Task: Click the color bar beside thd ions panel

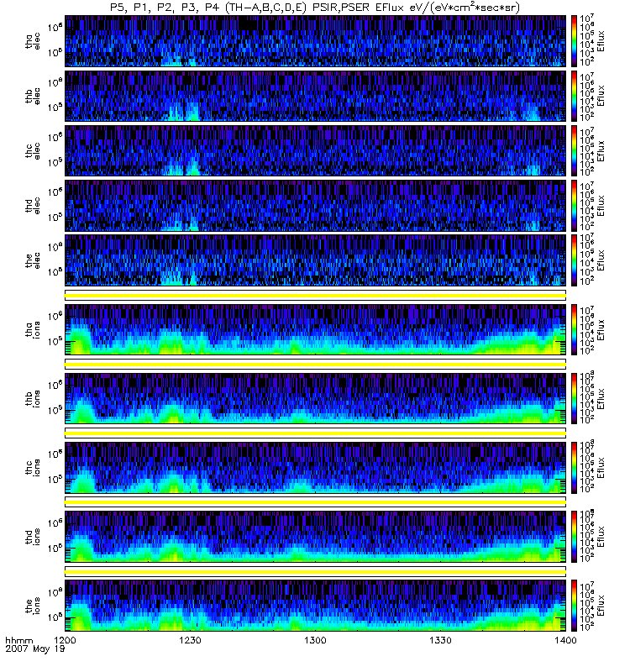Action: click(575, 537)
